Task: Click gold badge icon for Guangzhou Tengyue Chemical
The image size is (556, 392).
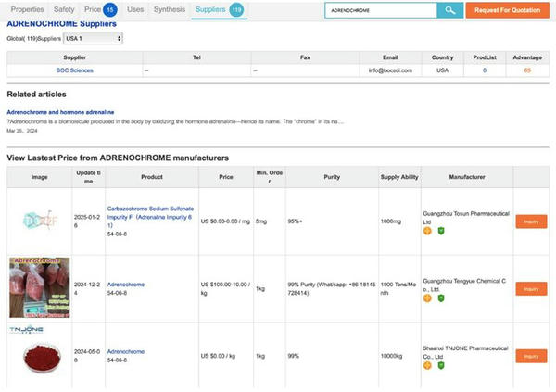Action: pos(427,298)
